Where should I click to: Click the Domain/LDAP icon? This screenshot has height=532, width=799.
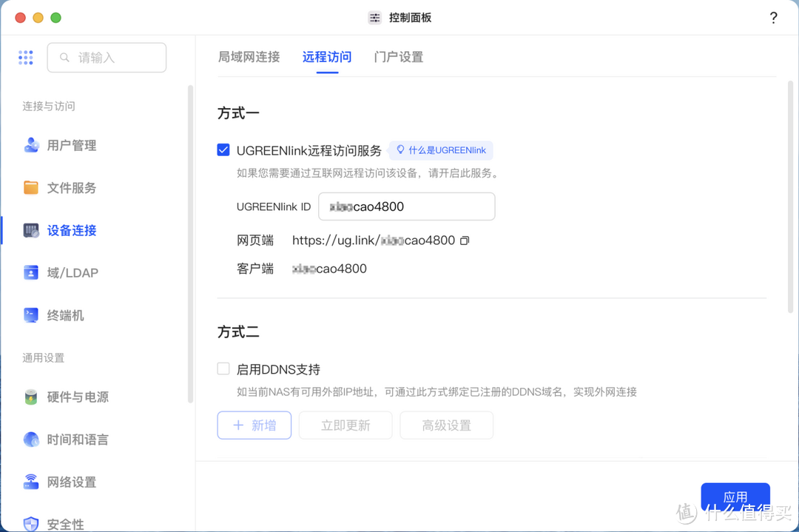tap(31, 272)
